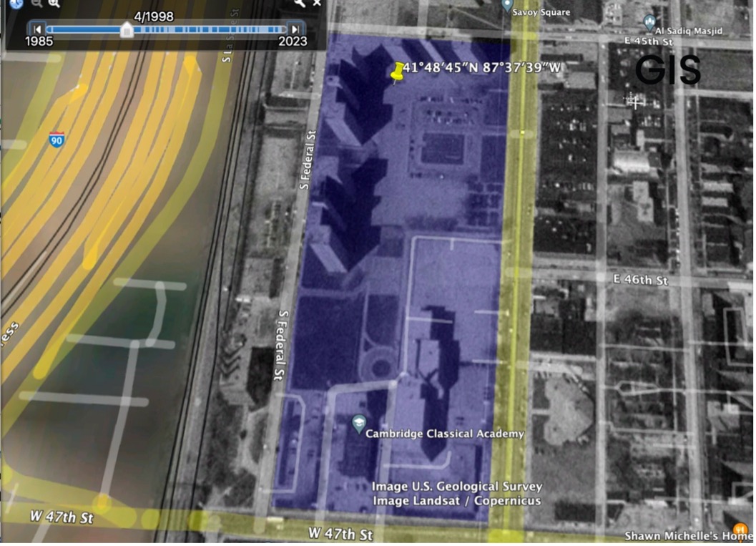Screen dimensions: 756x546
Task: Click the historical imagery clock icon
Action: point(16,4)
